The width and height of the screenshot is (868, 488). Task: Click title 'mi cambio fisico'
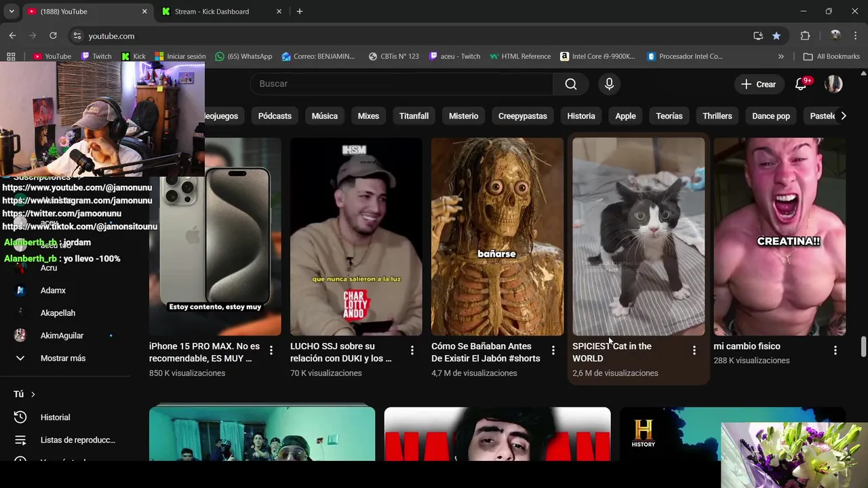tap(747, 346)
